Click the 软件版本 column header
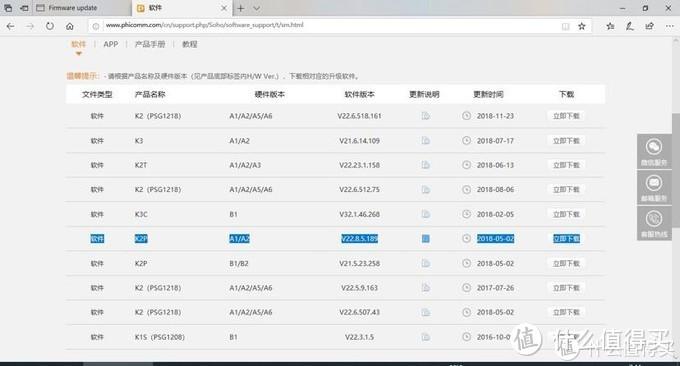This screenshot has height=366, width=680. tap(360, 94)
